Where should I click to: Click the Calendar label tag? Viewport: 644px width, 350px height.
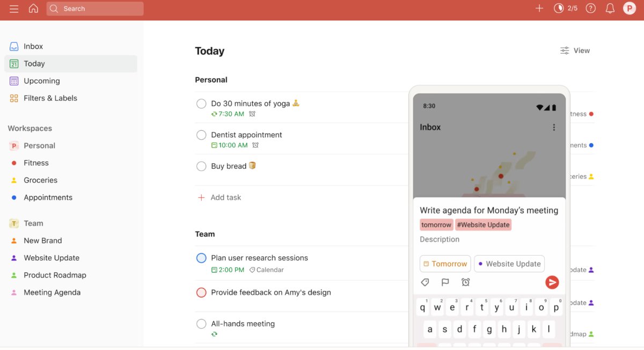[x=266, y=270]
